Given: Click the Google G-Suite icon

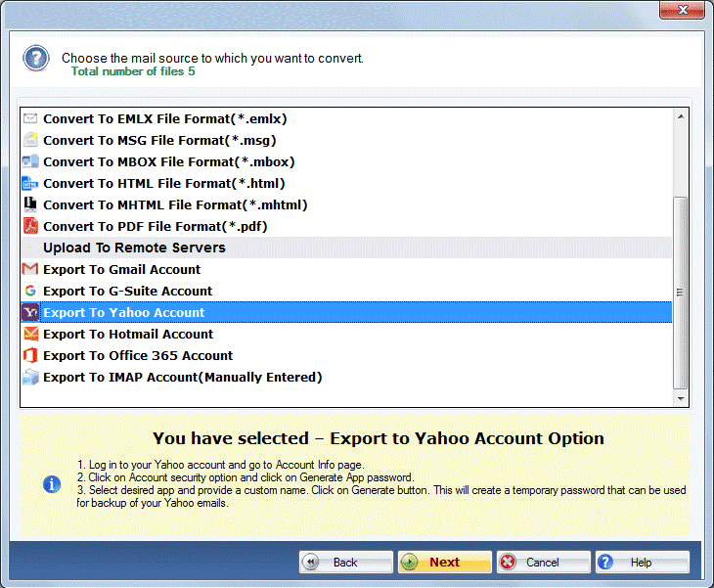Looking at the screenshot, I should click(30, 291).
